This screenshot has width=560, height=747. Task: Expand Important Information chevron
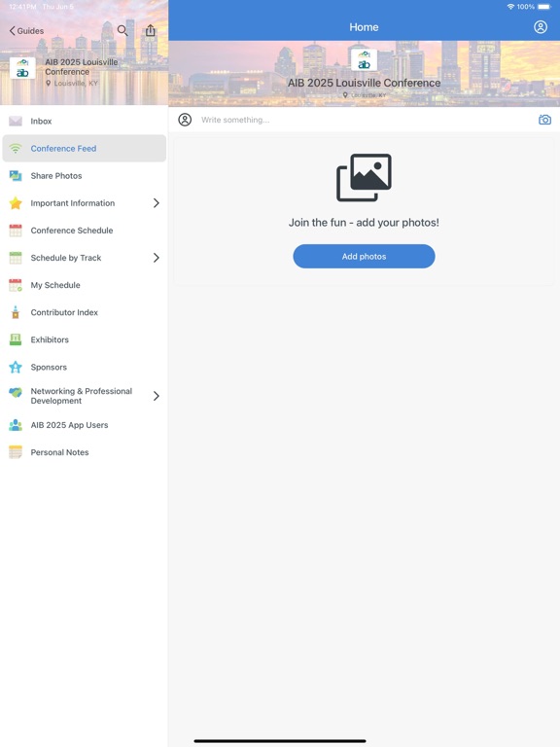click(157, 203)
